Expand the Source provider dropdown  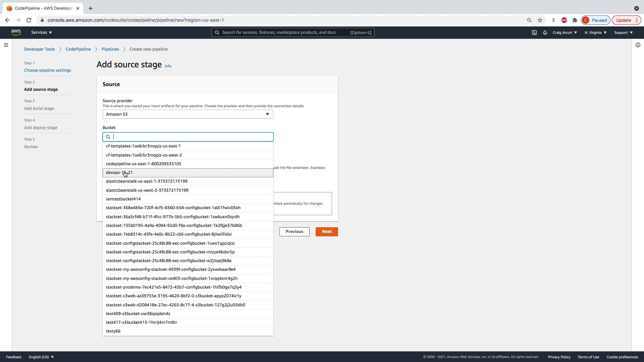click(x=188, y=114)
